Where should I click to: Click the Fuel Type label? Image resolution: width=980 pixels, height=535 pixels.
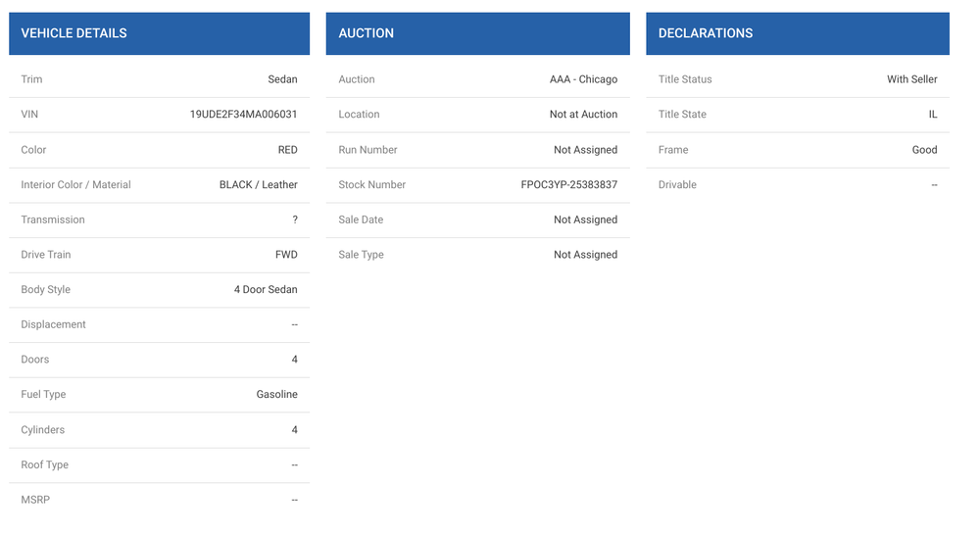pyautogui.click(x=43, y=394)
